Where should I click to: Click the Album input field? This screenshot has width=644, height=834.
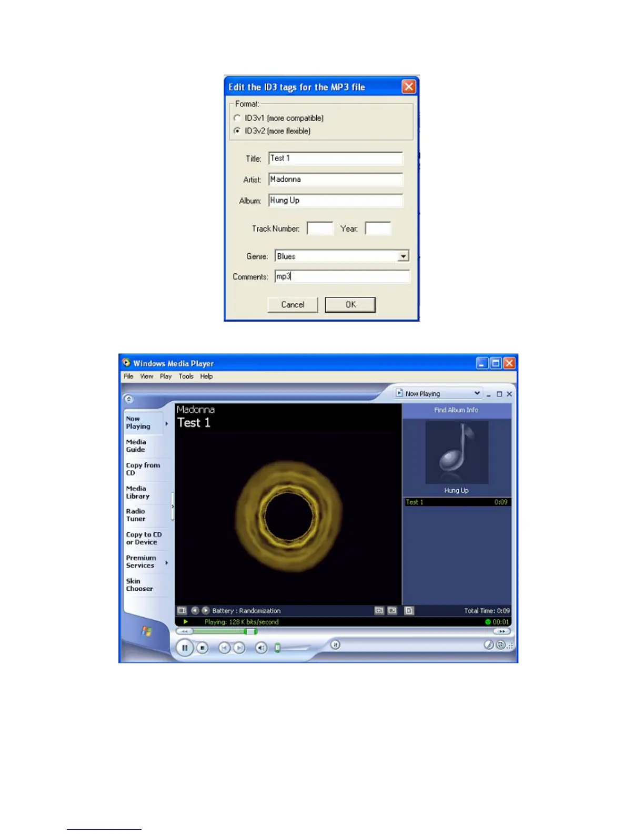(x=336, y=201)
